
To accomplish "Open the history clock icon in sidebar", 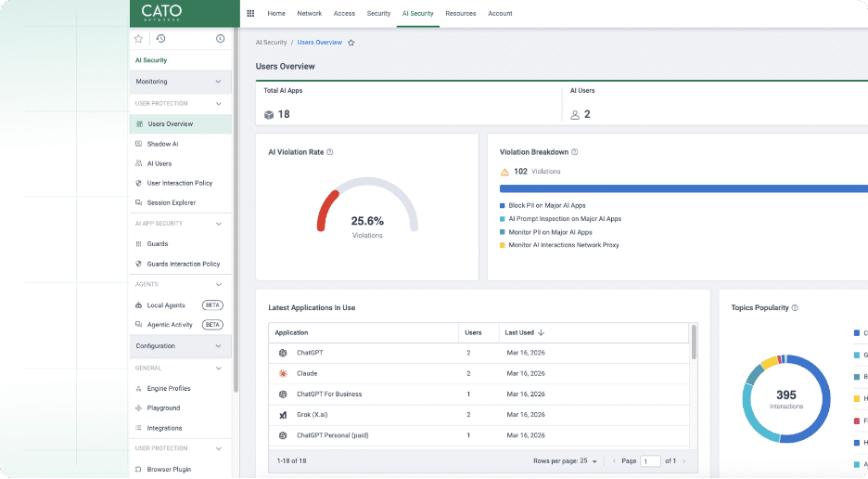I will (160, 38).
